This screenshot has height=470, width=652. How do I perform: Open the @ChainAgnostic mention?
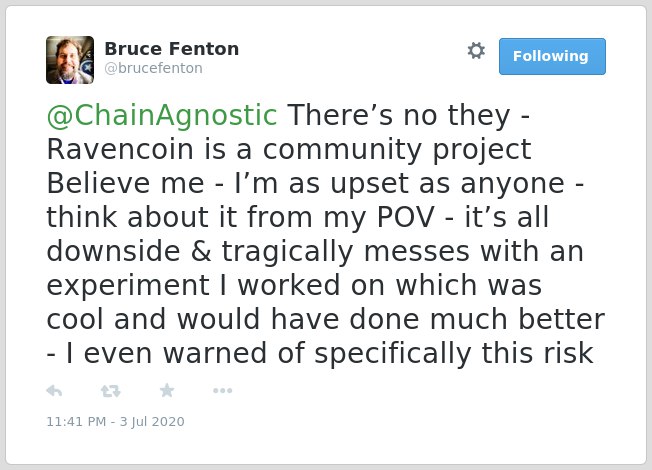tap(162, 115)
